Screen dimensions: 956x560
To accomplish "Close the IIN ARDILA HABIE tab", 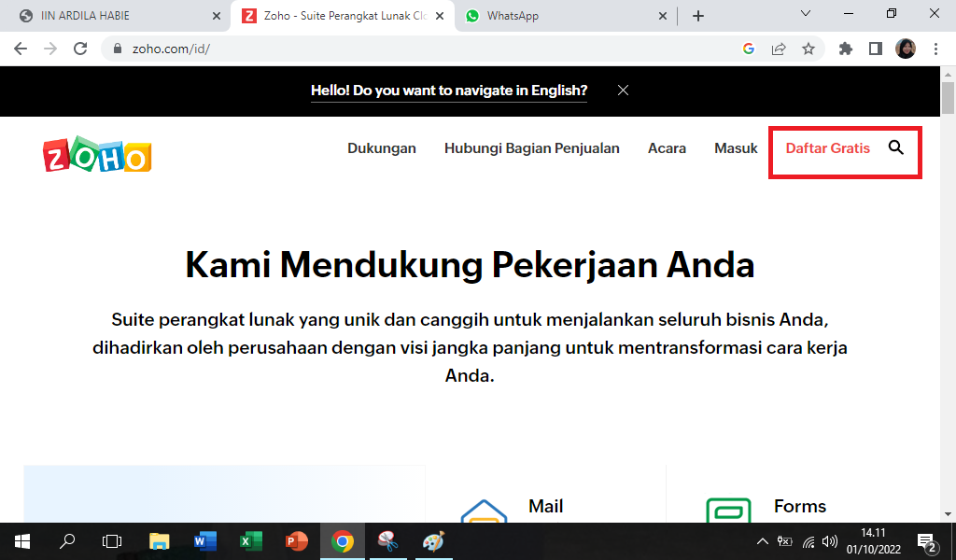I will 217,16.
